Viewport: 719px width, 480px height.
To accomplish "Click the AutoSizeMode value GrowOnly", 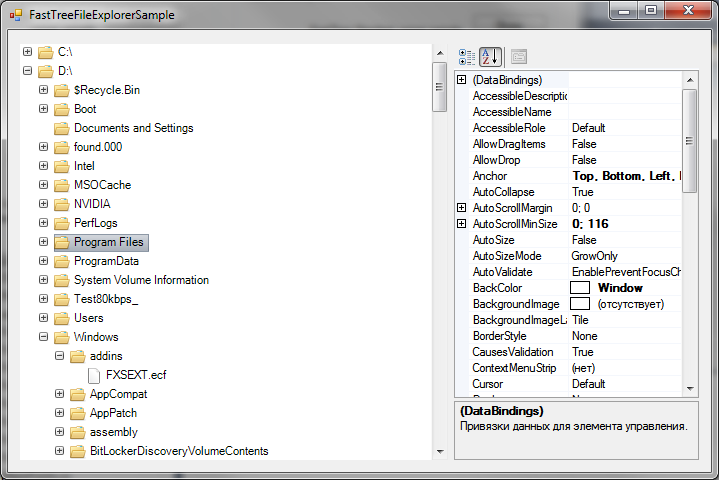I will 594,256.
